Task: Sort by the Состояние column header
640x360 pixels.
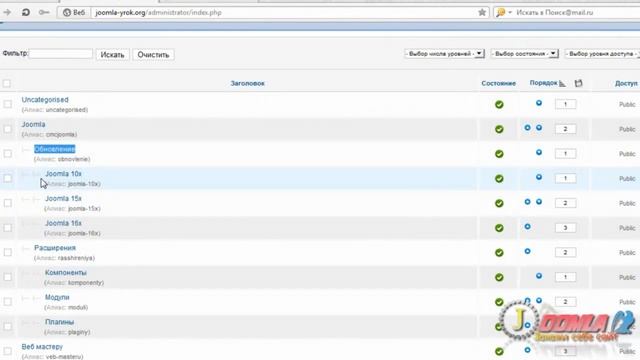Action: point(498,83)
